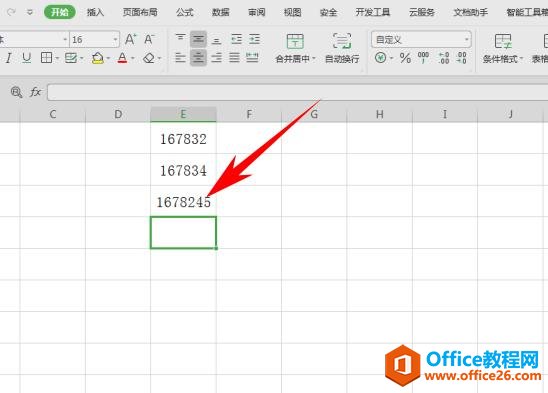Increase font size with A+ icon
The height and width of the screenshot is (393, 548).
pos(131,39)
